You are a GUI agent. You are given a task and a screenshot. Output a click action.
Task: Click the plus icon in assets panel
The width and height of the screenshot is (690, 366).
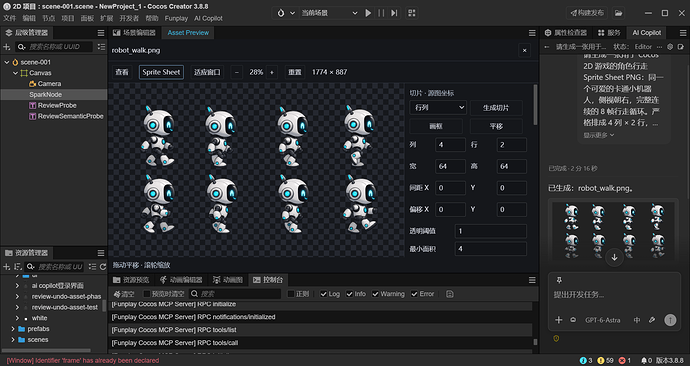(7, 267)
